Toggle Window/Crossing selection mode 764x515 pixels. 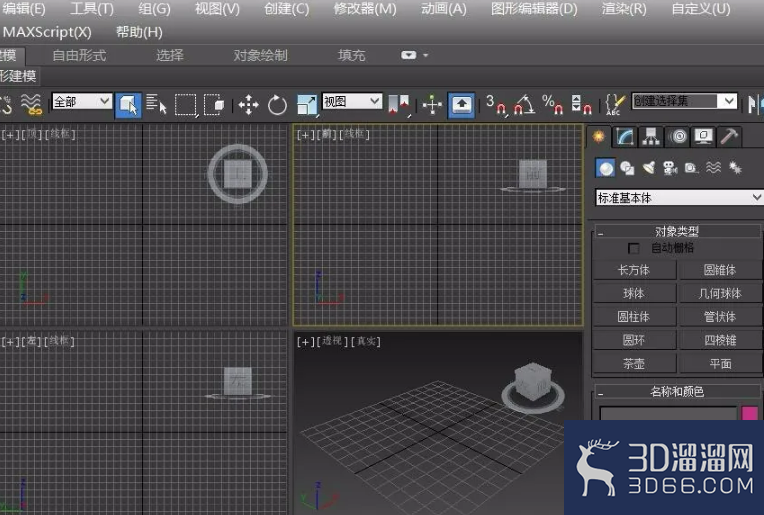coord(214,104)
